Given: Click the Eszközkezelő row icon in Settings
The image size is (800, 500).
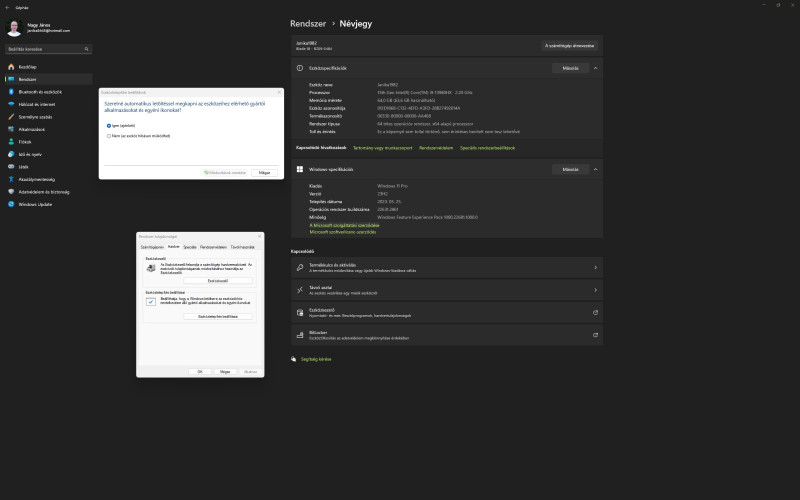Looking at the screenshot, I should pos(300,313).
